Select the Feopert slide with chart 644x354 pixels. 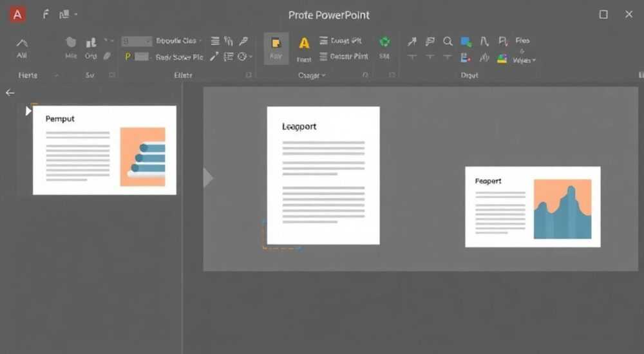[x=533, y=207]
